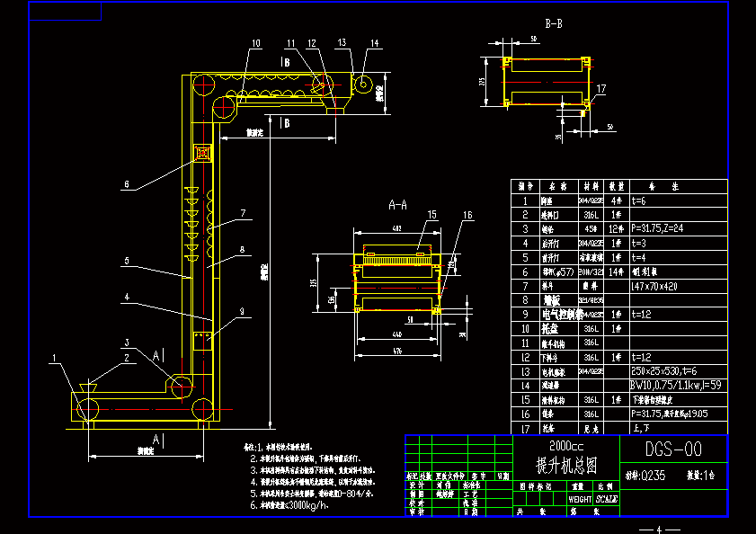756x534 pixels.
Task: Select callout number 6 left of elevator column
Action: point(127,183)
